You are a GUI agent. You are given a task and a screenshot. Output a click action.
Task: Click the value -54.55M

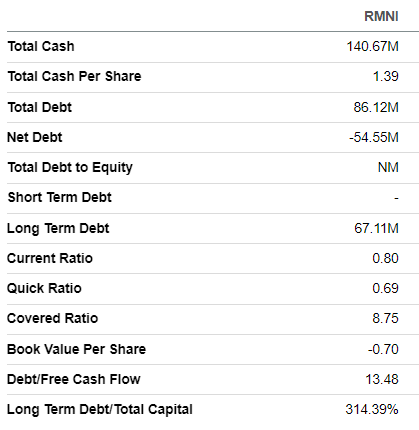click(374, 137)
